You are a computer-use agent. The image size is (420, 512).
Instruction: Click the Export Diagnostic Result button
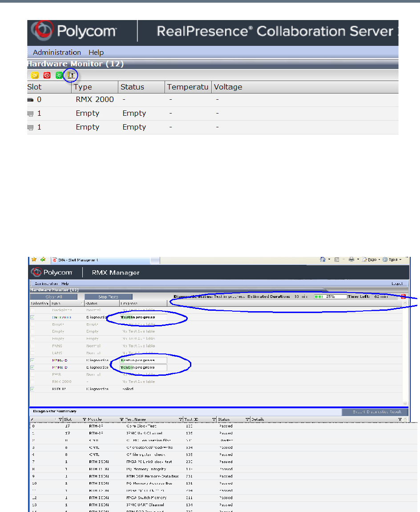375,412
